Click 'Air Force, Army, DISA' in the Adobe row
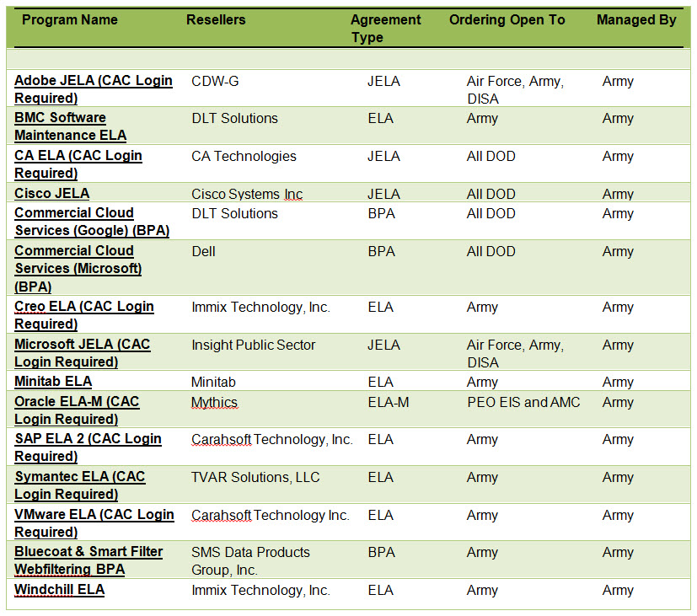 [515, 90]
